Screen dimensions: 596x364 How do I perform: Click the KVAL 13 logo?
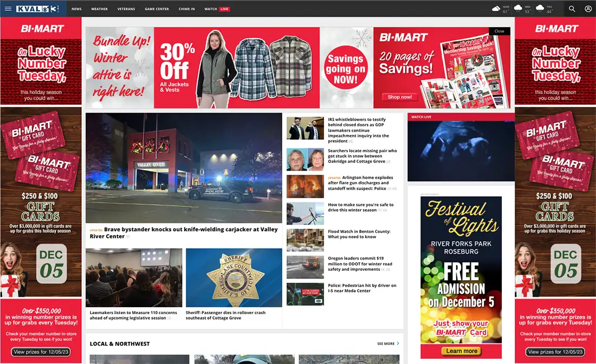pos(37,9)
